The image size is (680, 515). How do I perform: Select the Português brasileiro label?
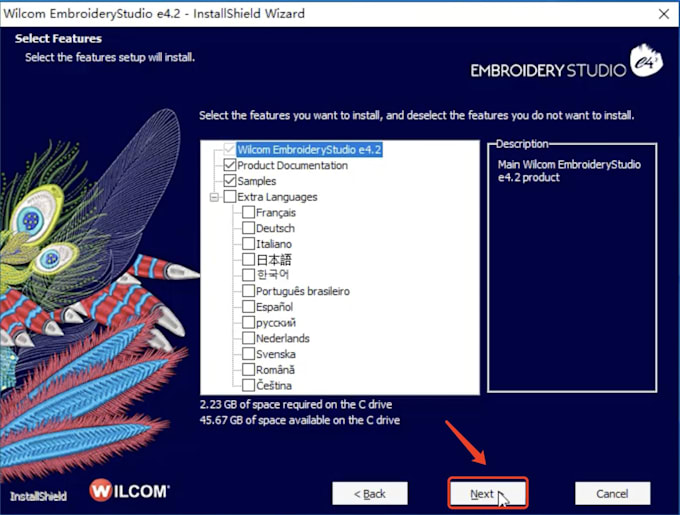coord(303,291)
